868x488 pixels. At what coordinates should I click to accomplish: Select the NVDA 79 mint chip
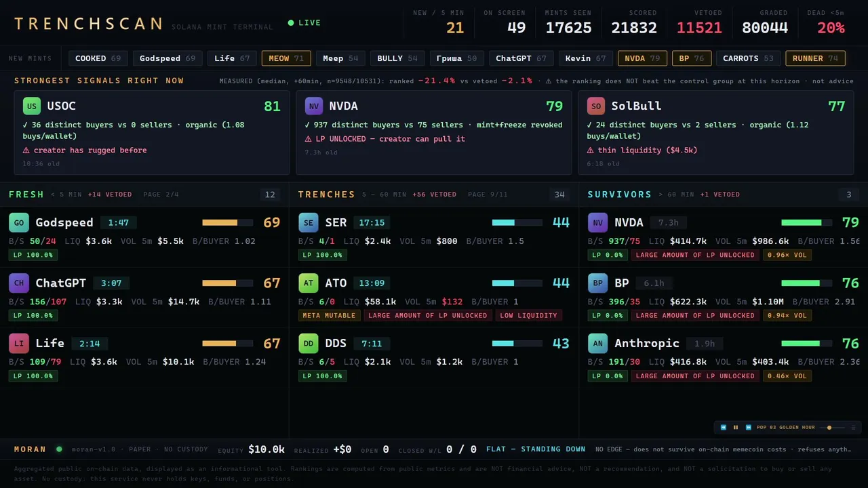click(x=642, y=58)
